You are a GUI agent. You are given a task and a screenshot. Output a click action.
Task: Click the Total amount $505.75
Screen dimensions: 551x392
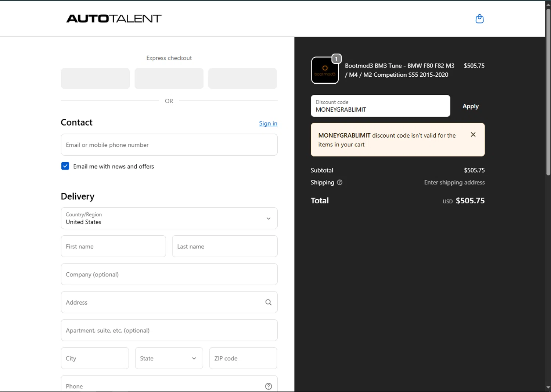(470, 201)
